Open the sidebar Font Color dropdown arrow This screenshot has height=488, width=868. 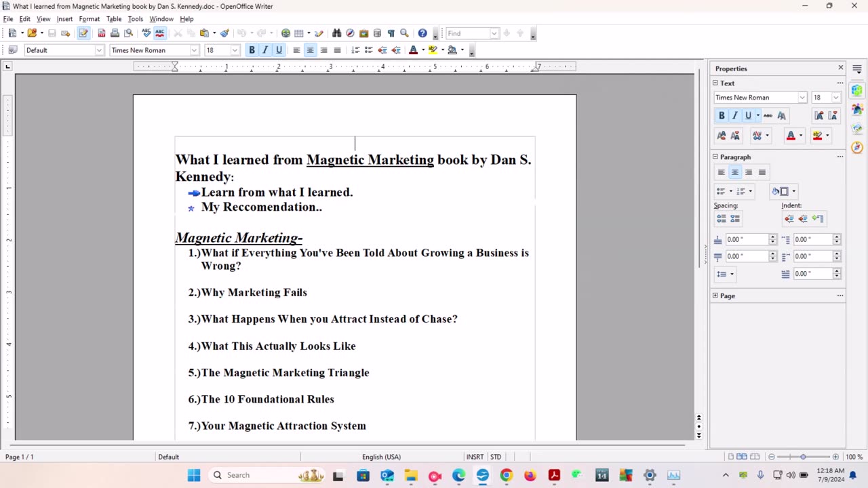800,136
